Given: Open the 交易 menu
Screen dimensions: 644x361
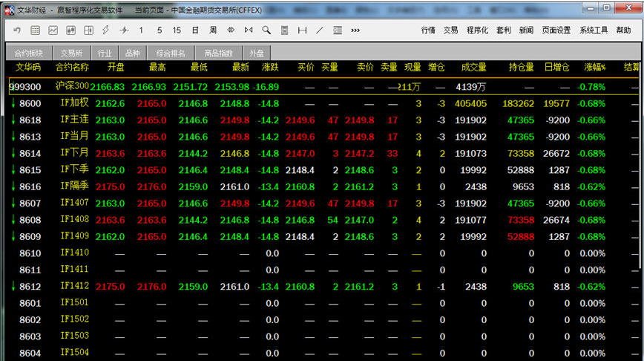Looking at the screenshot, I should pyautogui.click(x=451, y=30).
